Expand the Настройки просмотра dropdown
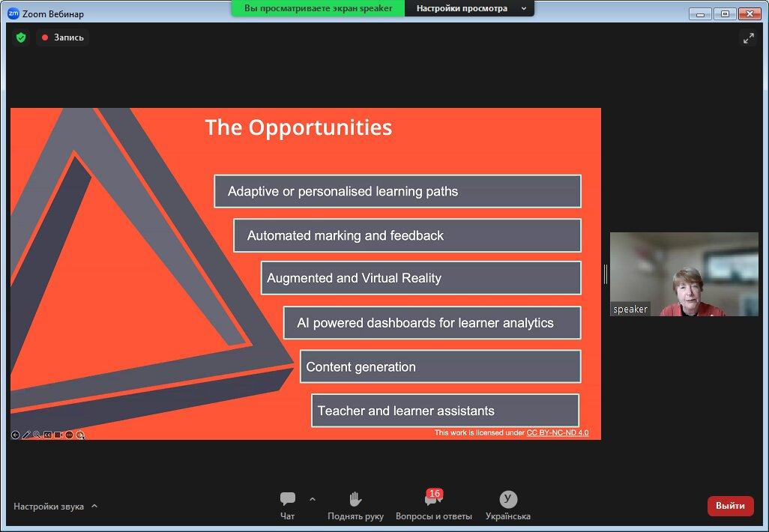Screen dimensions: 769x532 coord(469,8)
